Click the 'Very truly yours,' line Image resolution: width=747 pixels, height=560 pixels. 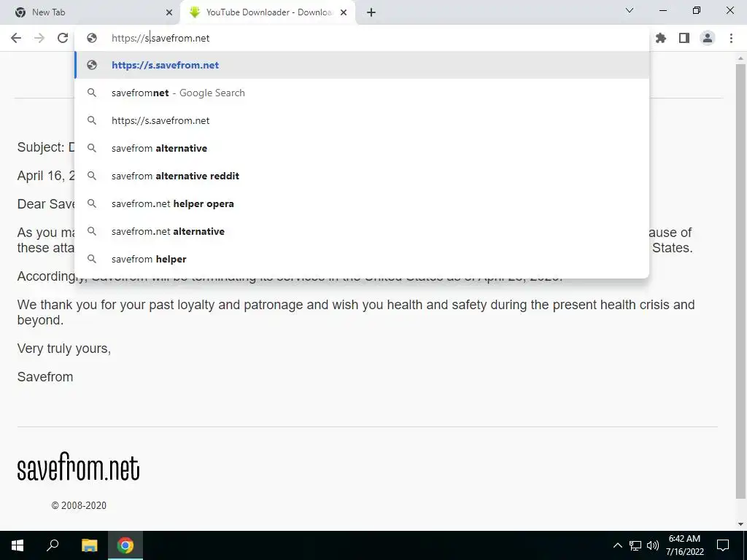point(64,349)
